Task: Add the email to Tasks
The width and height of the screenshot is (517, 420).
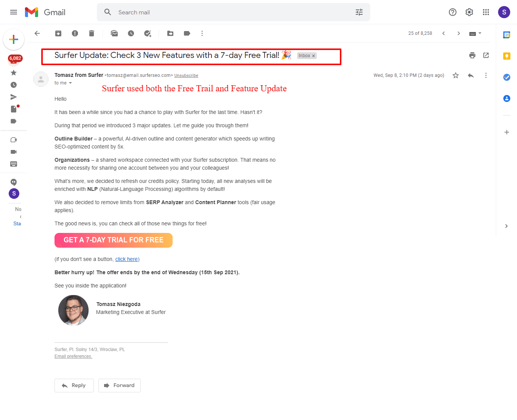Action: pos(148,33)
